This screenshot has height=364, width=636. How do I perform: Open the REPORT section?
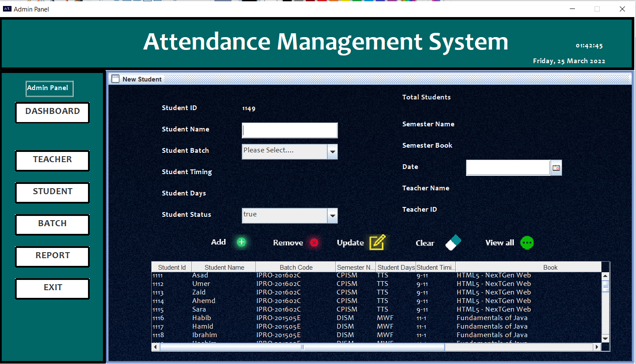pyautogui.click(x=53, y=256)
